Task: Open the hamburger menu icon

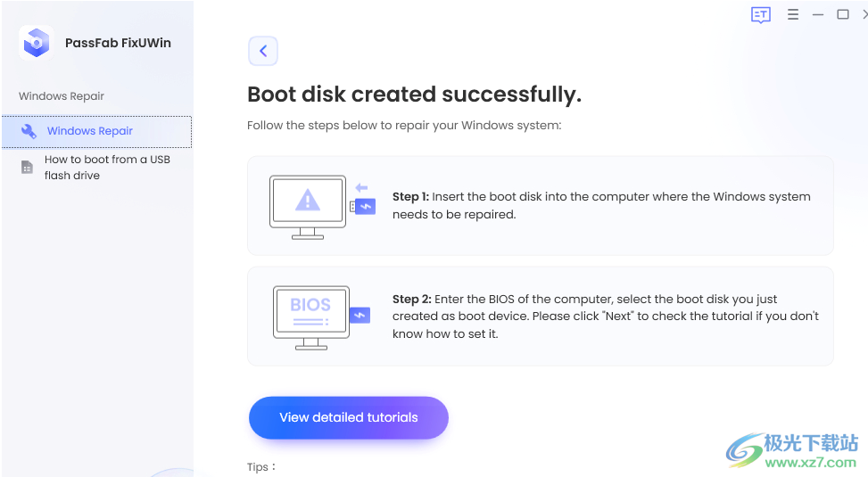Action: tap(793, 15)
